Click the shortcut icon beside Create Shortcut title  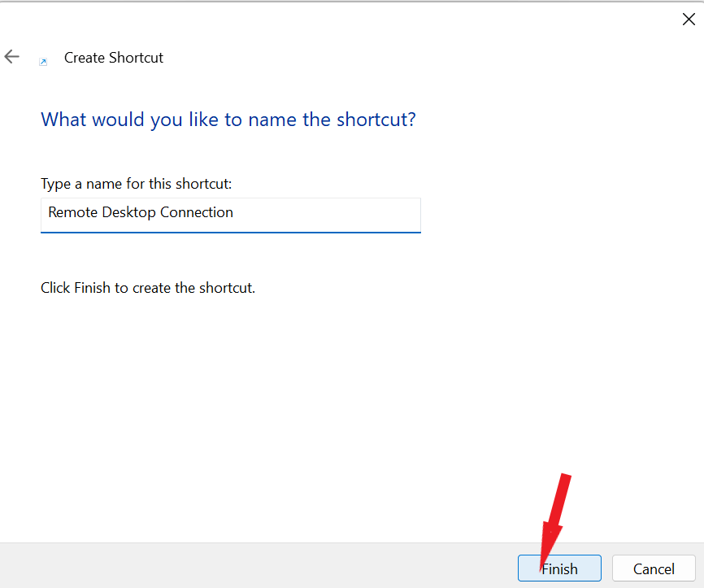[x=43, y=61]
